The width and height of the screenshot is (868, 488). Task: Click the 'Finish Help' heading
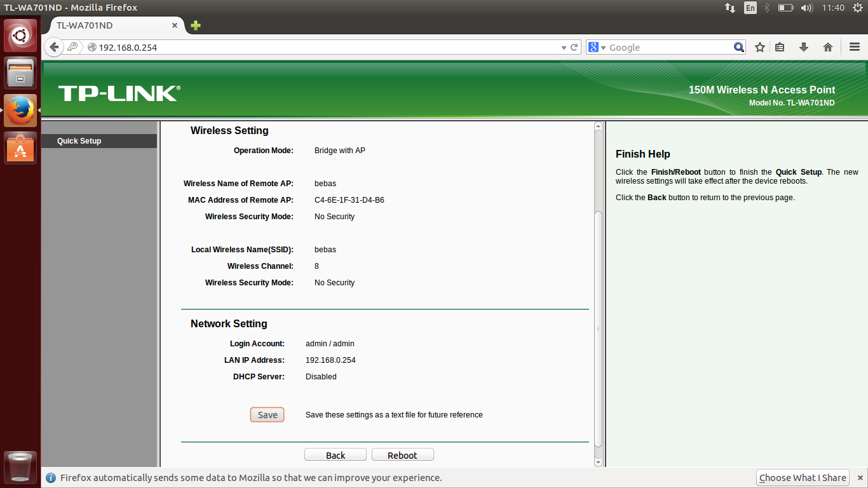click(x=642, y=154)
